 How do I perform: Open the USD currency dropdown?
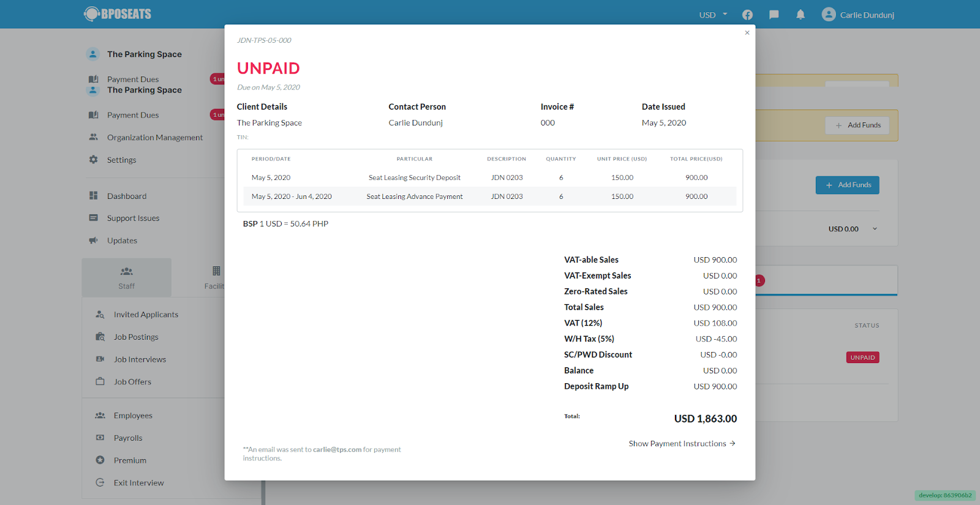coord(713,15)
